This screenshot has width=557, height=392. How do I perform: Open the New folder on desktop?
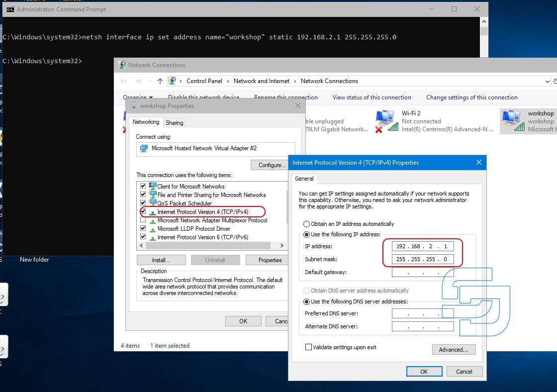click(x=34, y=259)
